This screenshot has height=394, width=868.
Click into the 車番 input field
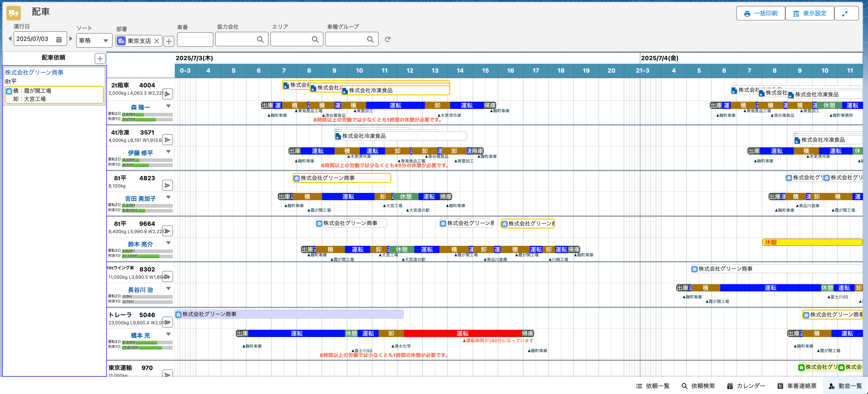coord(195,39)
